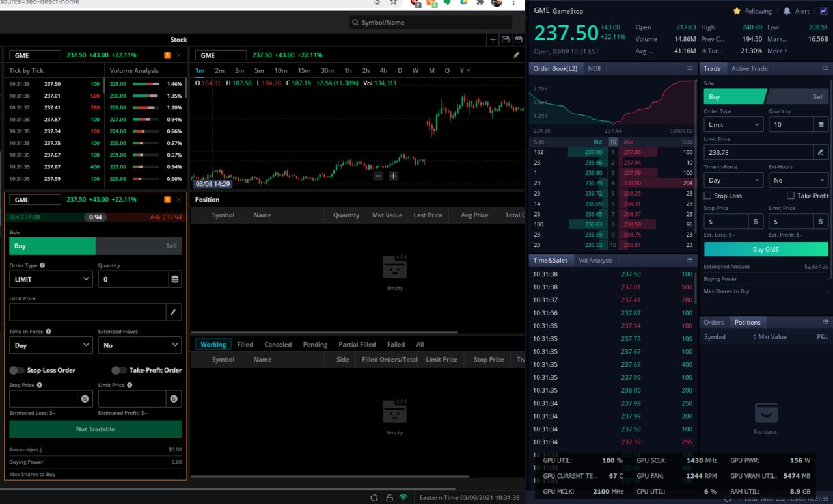
Task: Open the purple chart icon beside Alert
Action: click(824, 11)
